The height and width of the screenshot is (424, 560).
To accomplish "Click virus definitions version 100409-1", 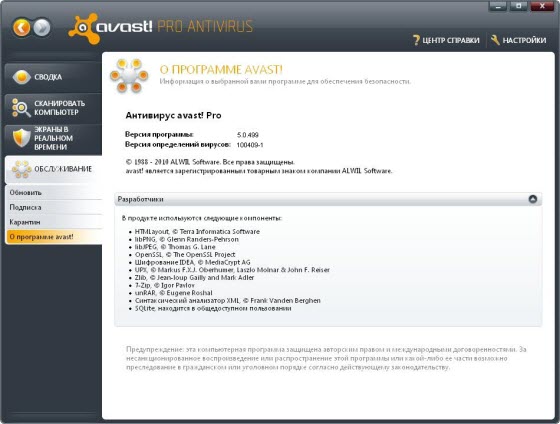I will point(250,145).
